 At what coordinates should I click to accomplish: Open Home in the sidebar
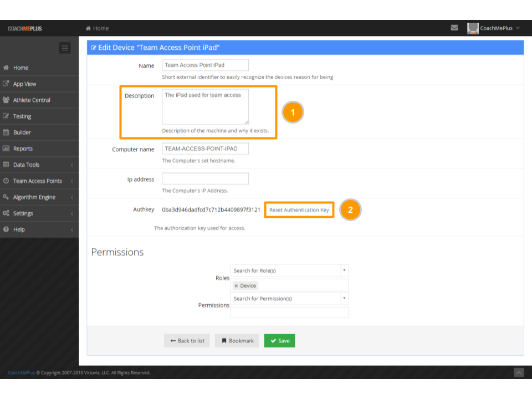coord(39,68)
